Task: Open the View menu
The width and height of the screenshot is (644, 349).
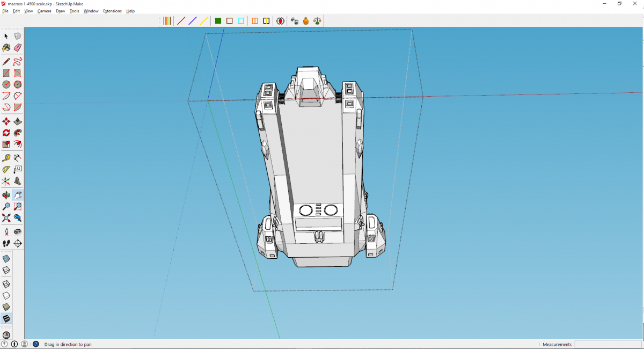Action: point(28,11)
